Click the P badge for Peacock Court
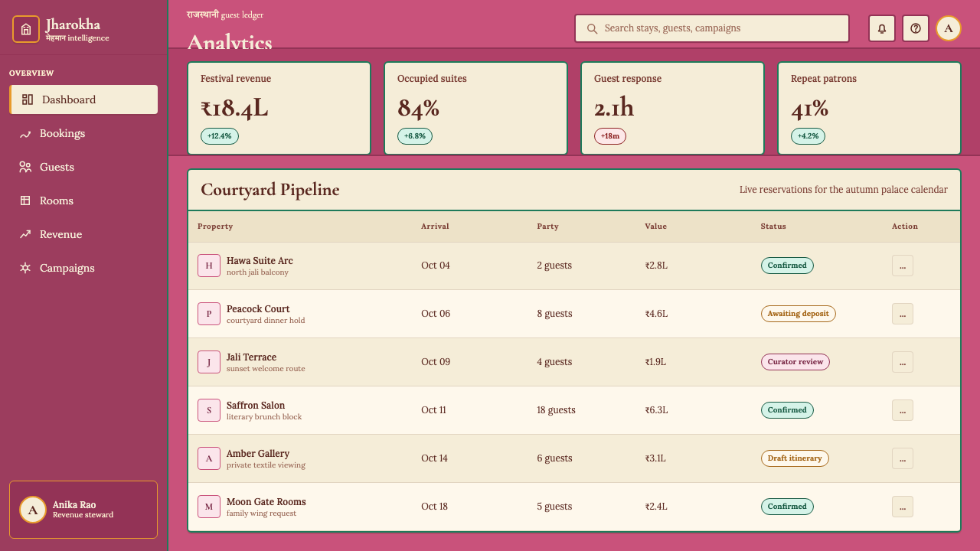Screen dimensions: 980x551 [209, 314]
